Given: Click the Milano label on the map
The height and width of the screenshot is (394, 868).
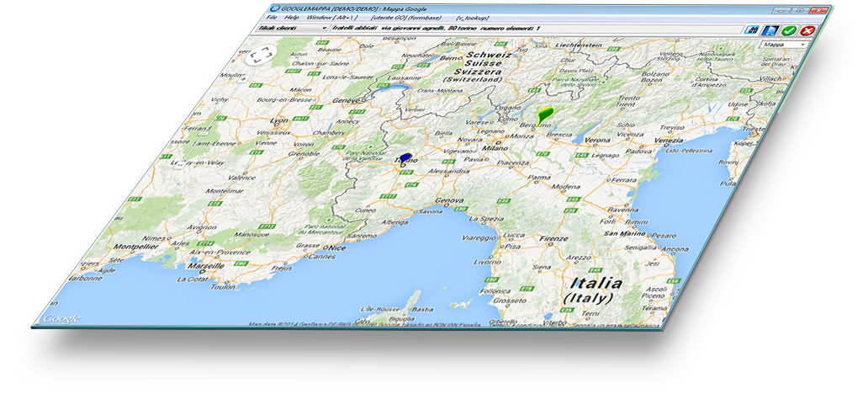Looking at the screenshot, I should (495, 148).
